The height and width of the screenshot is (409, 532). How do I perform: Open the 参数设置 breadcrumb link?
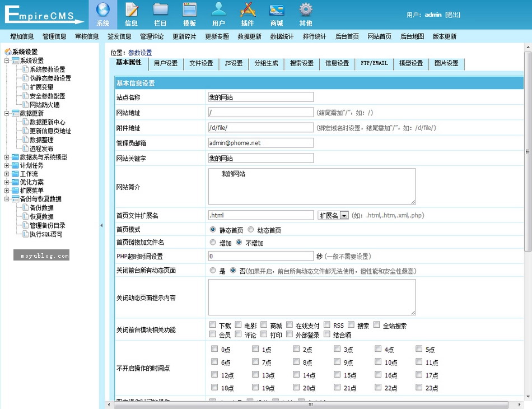pyautogui.click(x=140, y=53)
